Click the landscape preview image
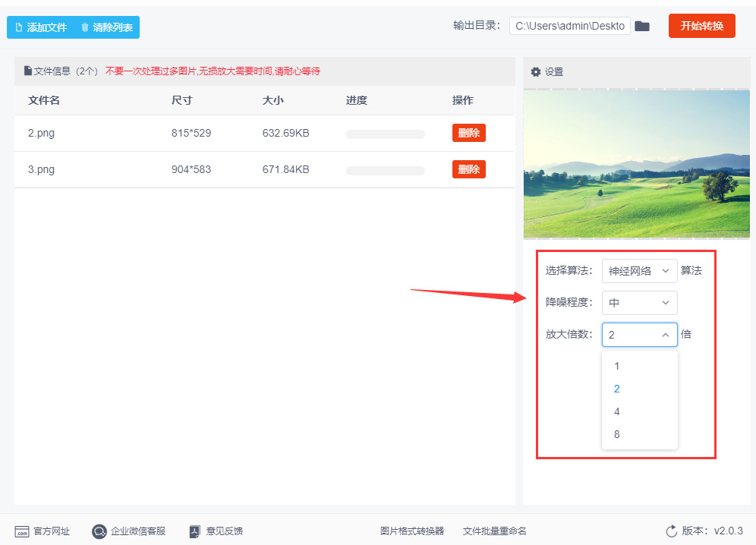Viewport: 756px width, 545px height. coord(636,164)
